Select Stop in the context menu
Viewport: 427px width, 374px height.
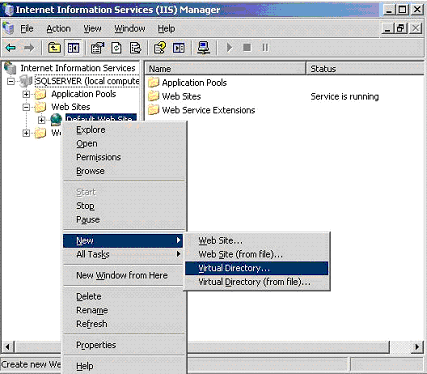coord(124,206)
